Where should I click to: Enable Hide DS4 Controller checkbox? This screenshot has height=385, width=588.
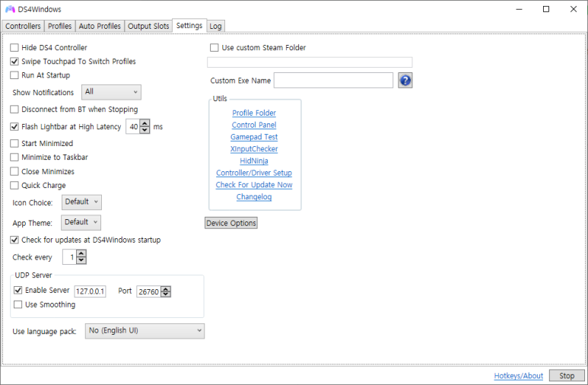(14, 48)
